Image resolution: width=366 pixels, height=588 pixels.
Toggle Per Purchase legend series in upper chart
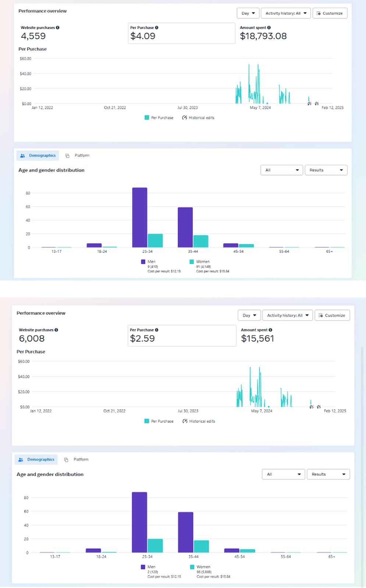pyautogui.click(x=159, y=118)
